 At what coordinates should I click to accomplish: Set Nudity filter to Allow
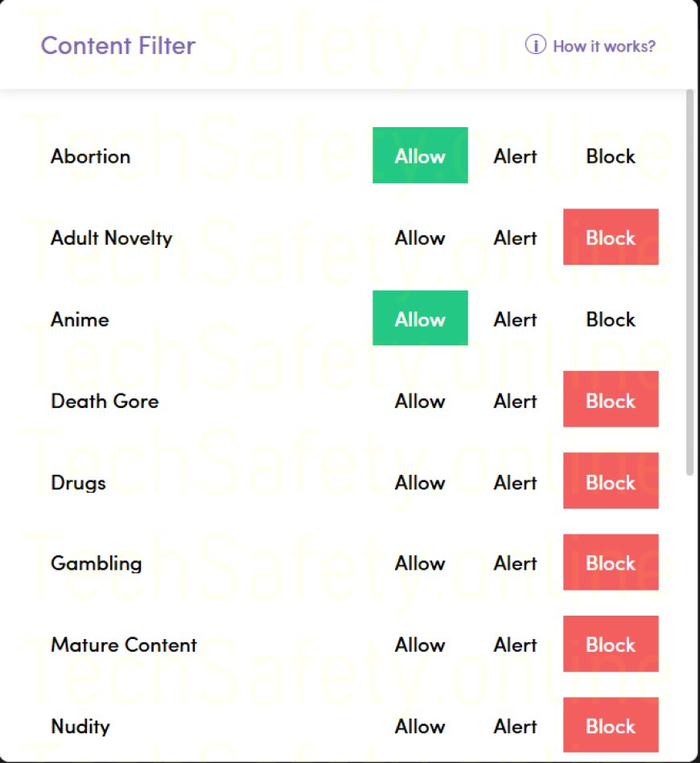tap(420, 726)
